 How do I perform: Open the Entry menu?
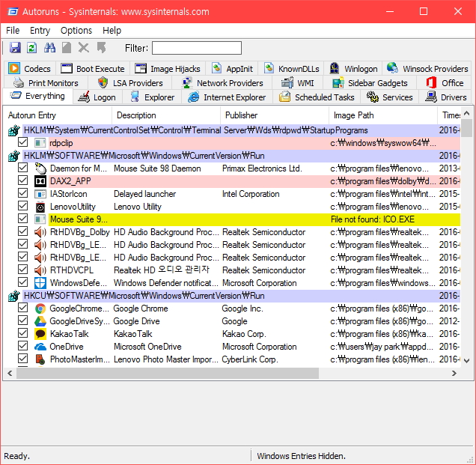tap(40, 31)
